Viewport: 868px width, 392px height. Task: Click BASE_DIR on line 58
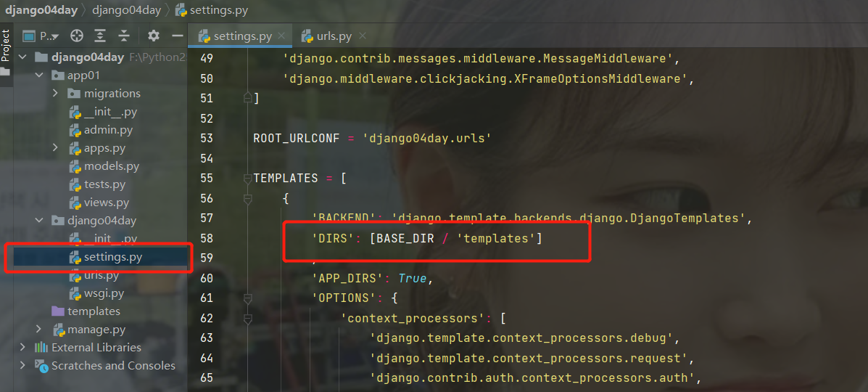(405, 238)
